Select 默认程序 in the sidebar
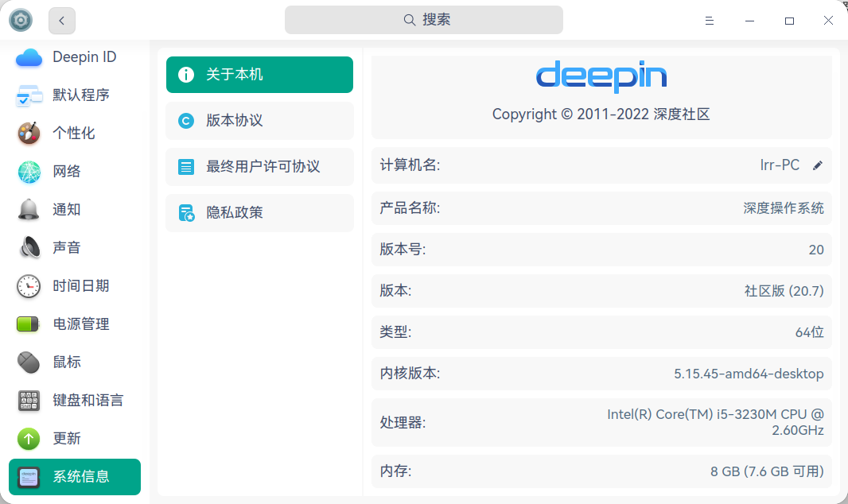The height and width of the screenshot is (504, 848). coord(75,95)
